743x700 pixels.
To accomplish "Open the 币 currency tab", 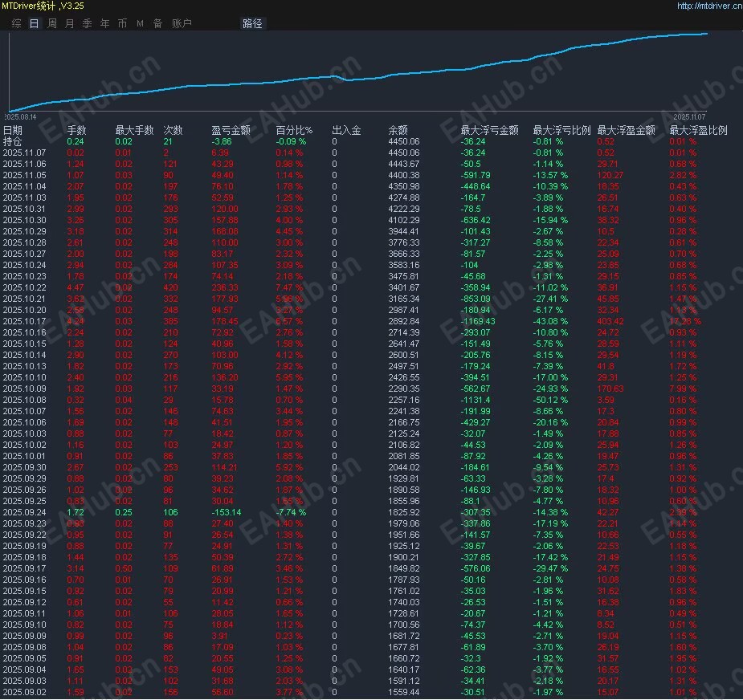I will [122, 23].
